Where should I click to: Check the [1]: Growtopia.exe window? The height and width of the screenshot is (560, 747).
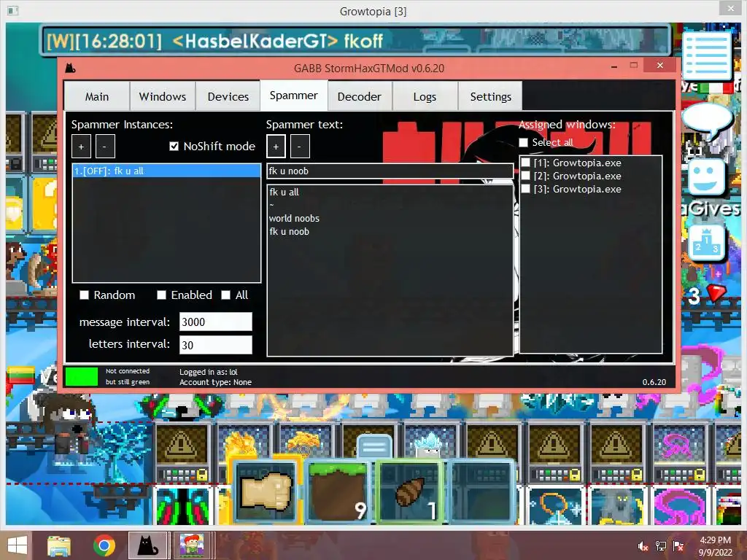(x=525, y=163)
